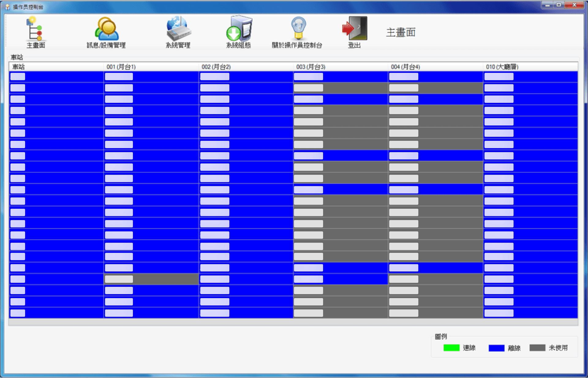Click the 010 (大廳層) column header
The image size is (588, 378).
tap(502, 67)
